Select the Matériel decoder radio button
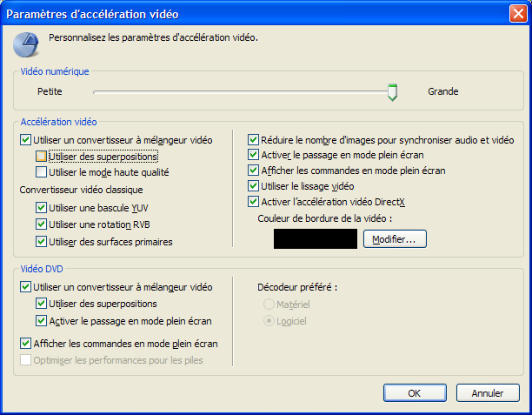Image resolution: width=532 pixels, height=415 pixels. (x=269, y=305)
